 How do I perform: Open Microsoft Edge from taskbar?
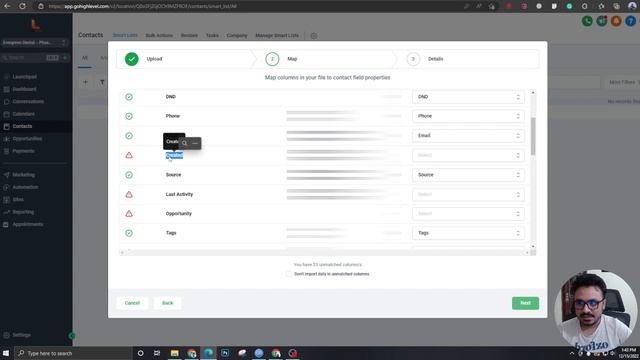click(208, 353)
